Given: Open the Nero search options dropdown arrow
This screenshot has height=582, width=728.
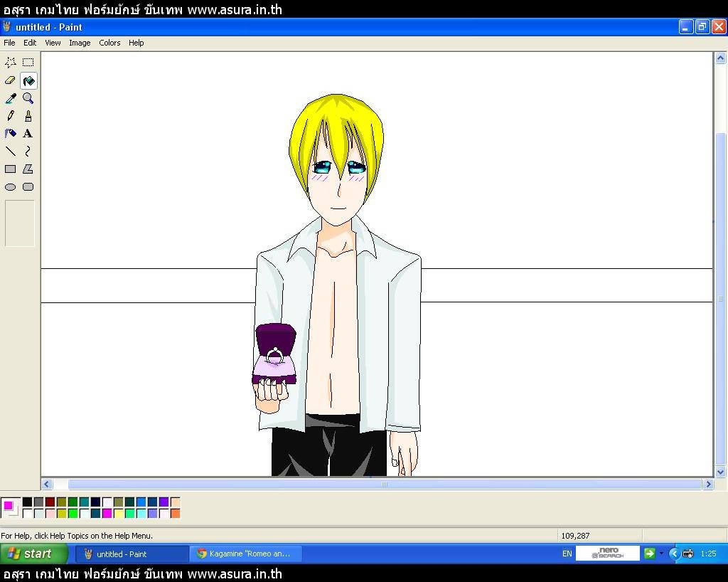Looking at the screenshot, I should click(662, 554).
